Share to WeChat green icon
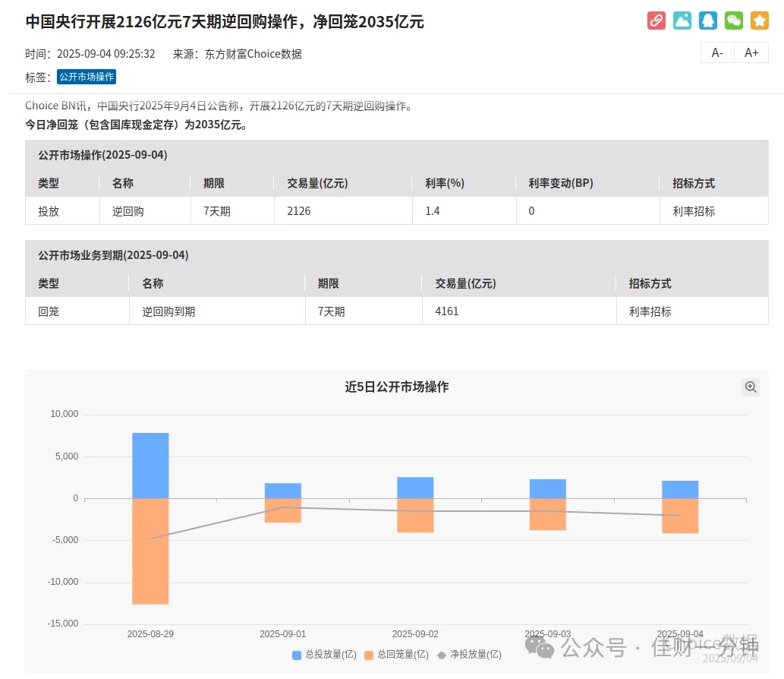Screen dimensions: 784x679 pyautogui.click(x=733, y=21)
